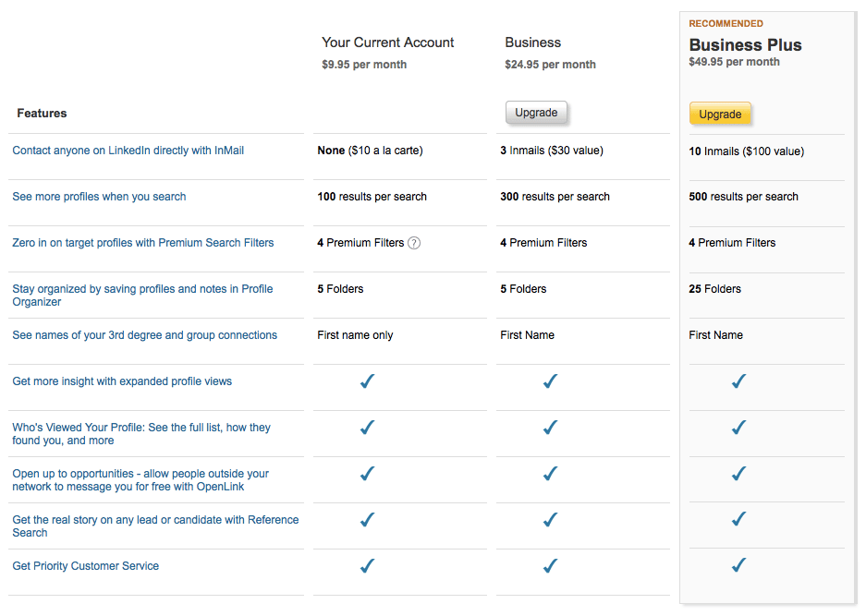866x616 pixels.
Task: Click 'First Name' in Business Plus column
Action: 715,335
